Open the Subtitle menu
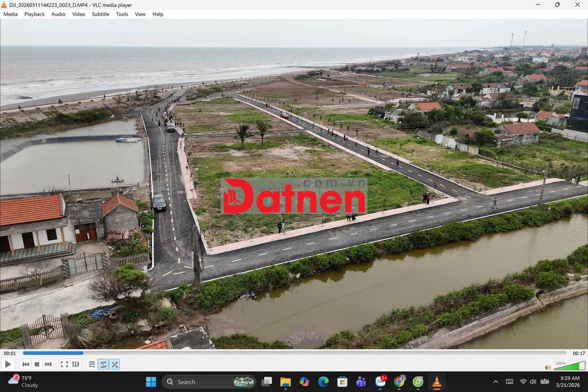588x392 pixels. tap(100, 14)
